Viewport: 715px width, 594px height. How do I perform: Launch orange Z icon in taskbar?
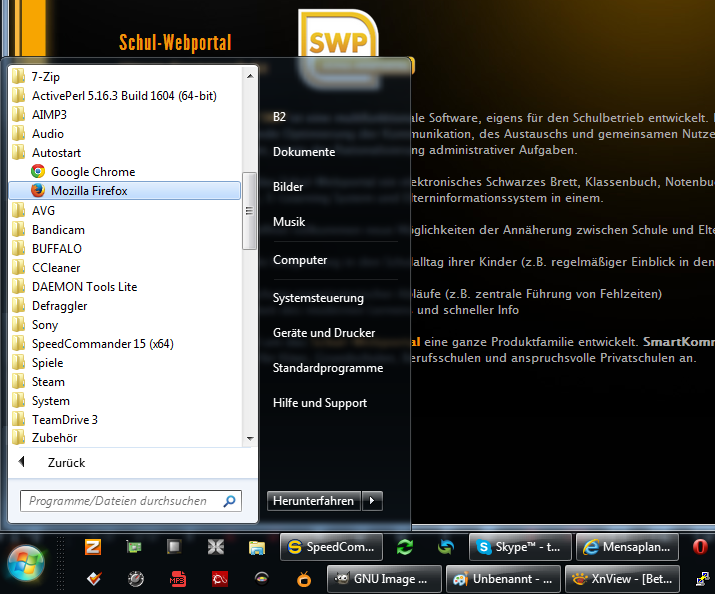pyautogui.click(x=93, y=547)
